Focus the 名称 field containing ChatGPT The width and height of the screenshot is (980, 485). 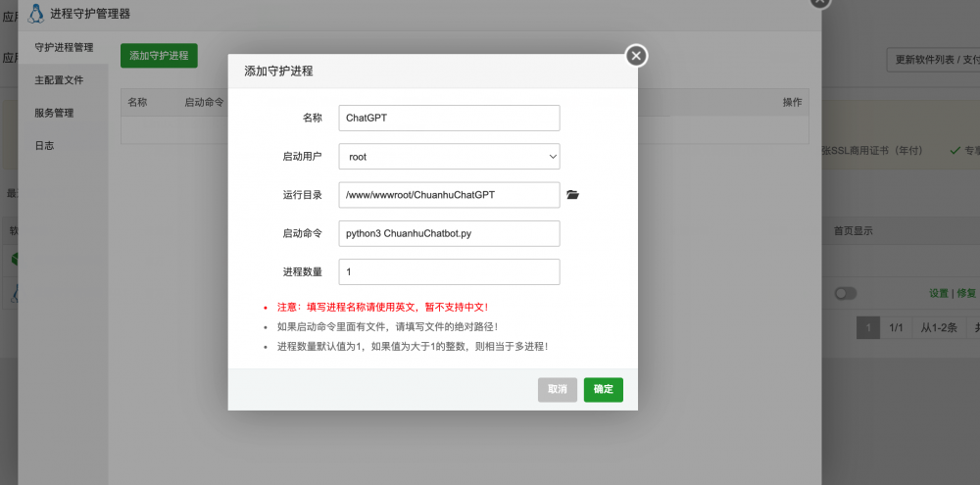pos(449,118)
